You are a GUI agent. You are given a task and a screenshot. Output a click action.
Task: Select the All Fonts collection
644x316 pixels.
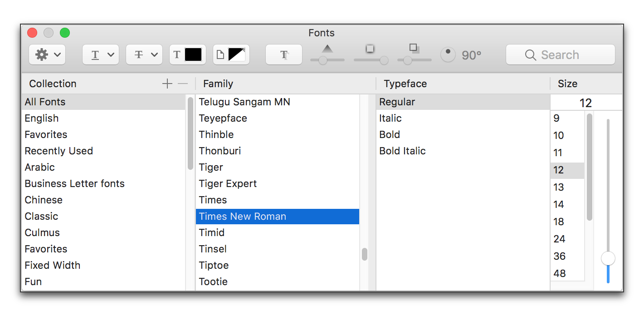(x=103, y=102)
